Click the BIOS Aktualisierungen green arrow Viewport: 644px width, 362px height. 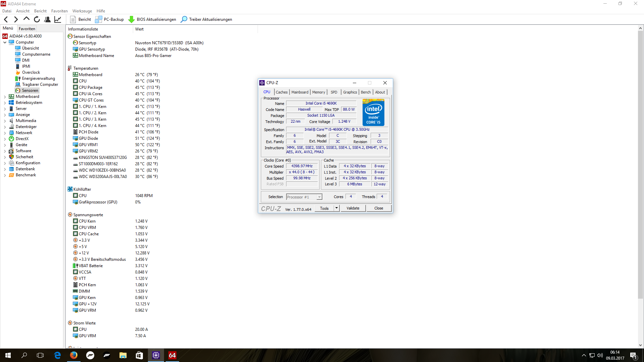[131, 19]
